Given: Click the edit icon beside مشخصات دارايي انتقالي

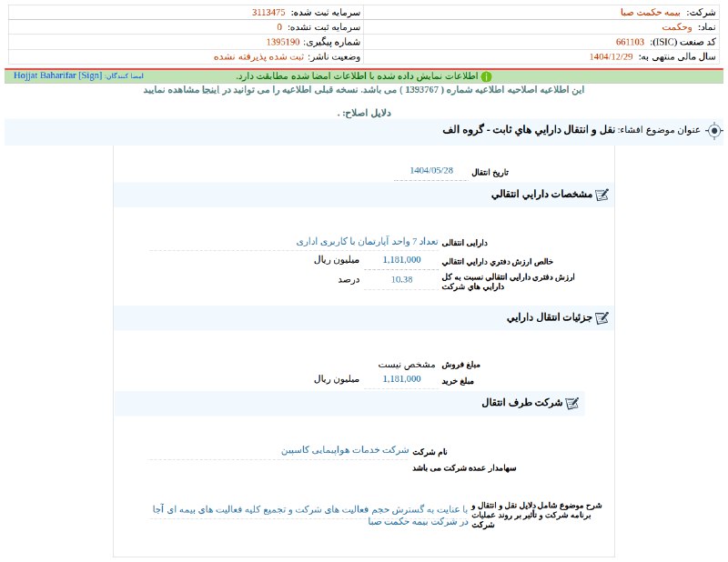Looking at the screenshot, I should [x=602, y=195].
